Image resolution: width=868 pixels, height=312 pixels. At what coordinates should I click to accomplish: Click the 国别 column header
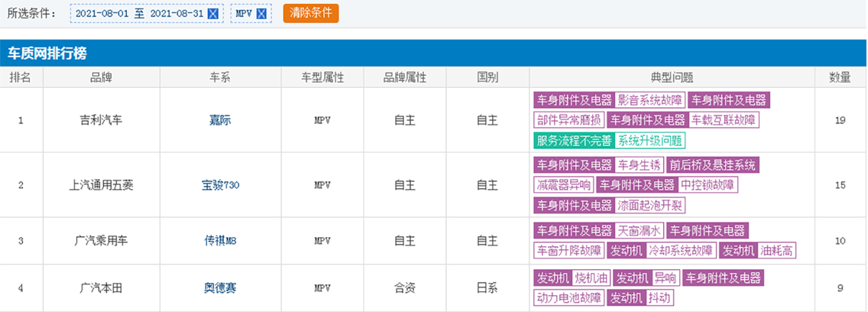(x=487, y=77)
